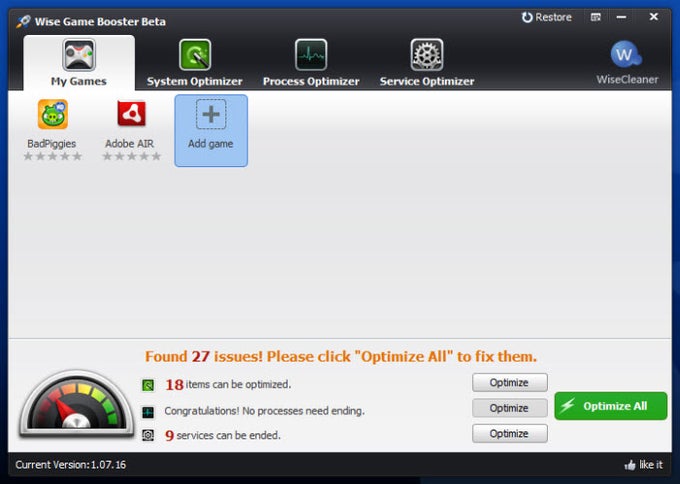The height and width of the screenshot is (484, 680).
Task: Click the services gear icon in summary
Action: coord(148,435)
